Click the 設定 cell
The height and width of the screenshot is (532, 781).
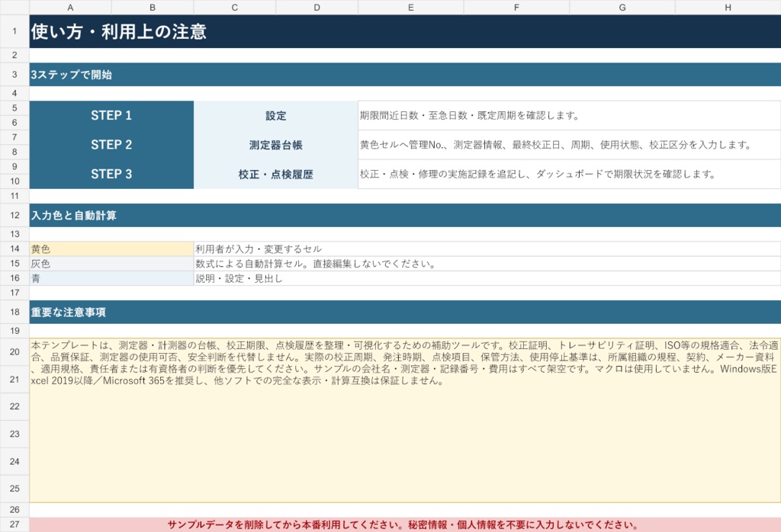pos(276,115)
